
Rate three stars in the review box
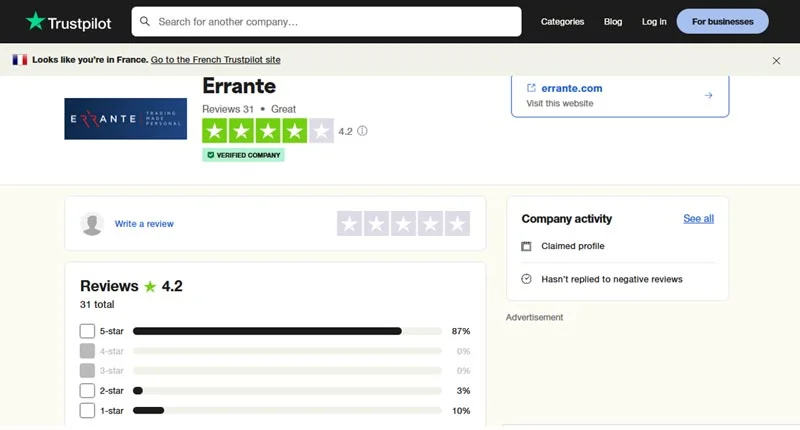[403, 223]
